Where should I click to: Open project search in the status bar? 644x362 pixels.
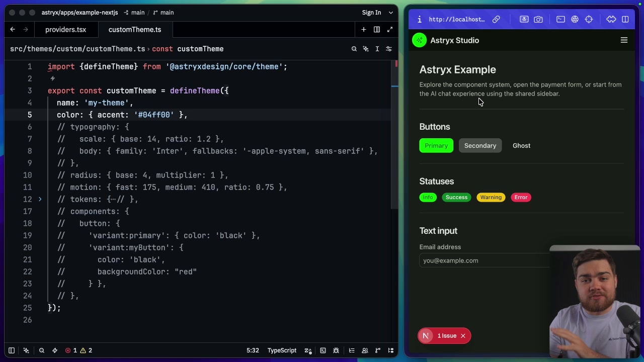[x=42, y=350]
